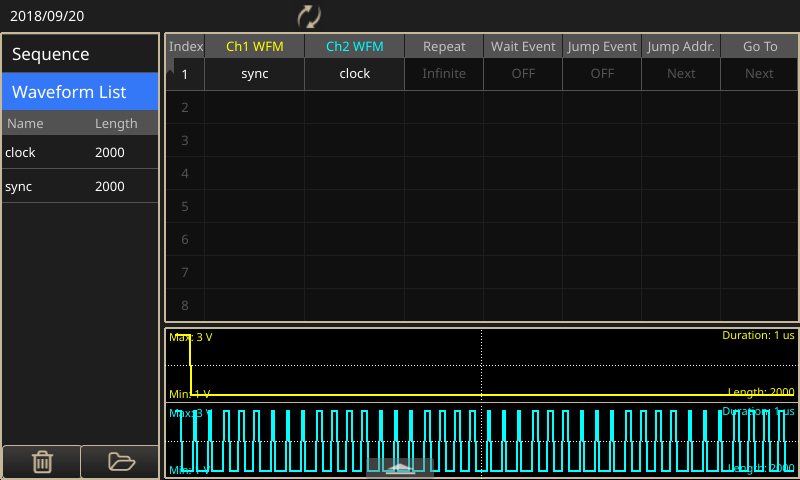The image size is (800, 480).
Task: Click the cyan clock waveform preview
Action: point(481,440)
